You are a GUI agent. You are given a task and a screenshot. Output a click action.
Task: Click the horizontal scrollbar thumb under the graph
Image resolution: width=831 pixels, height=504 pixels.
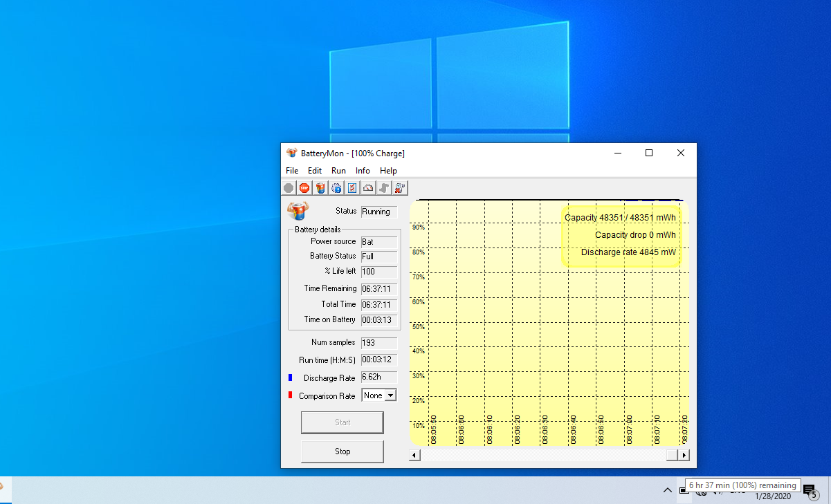pyautogui.click(x=672, y=455)
